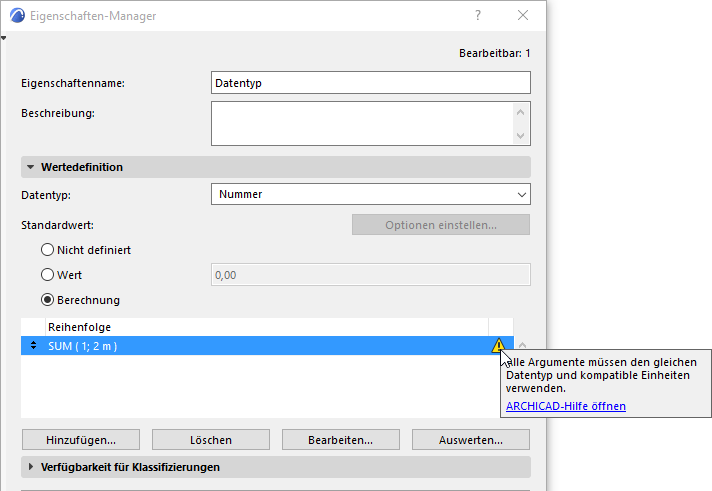This screenshot has width=712, height=491.
Task: Click the ARCHICAD logo in title bar
Action: point(17,15)
